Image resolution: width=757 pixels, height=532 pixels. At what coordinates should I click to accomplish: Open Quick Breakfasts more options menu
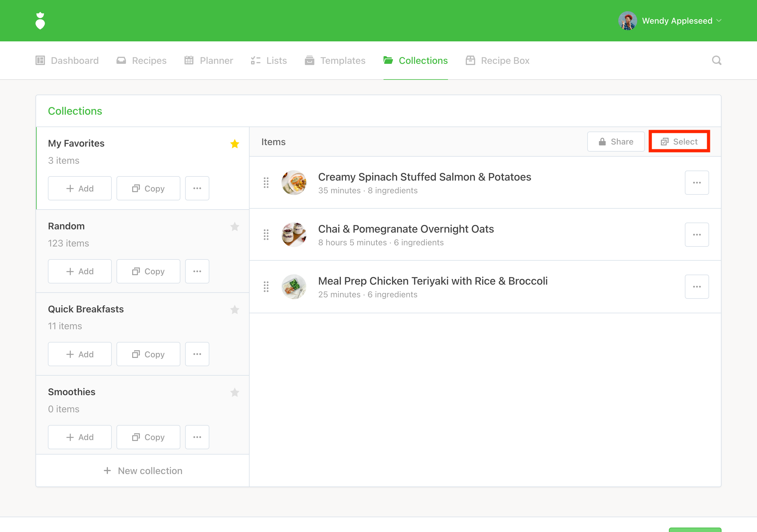click(x=197, y=354)
